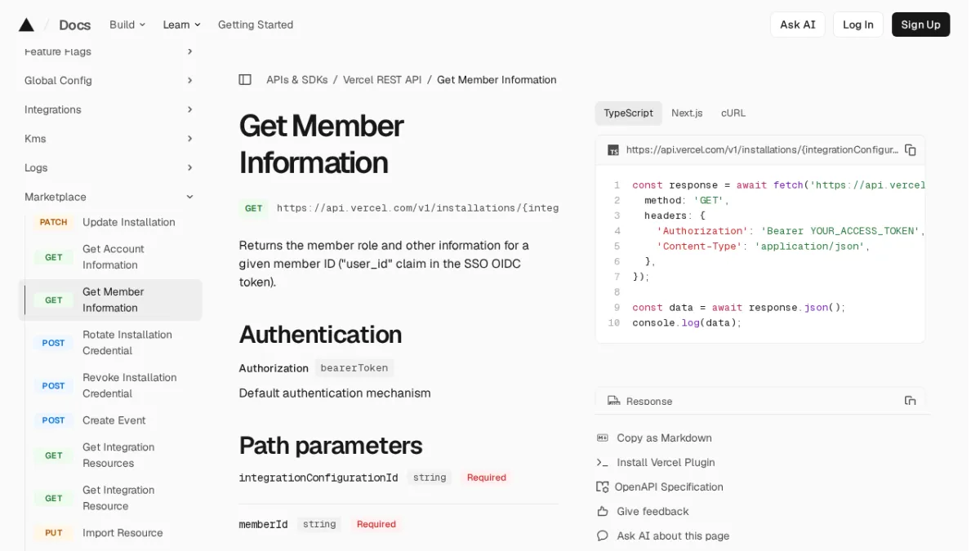The width and height of the screenshot is (980, 551).
Task: Click the Vercel triangle logo
Action: coord(26,24)
